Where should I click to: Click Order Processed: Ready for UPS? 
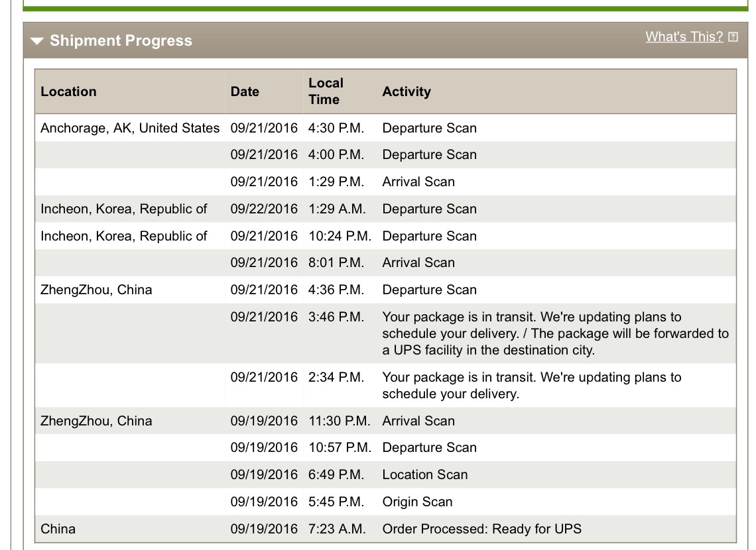click(x=481, y=529)
